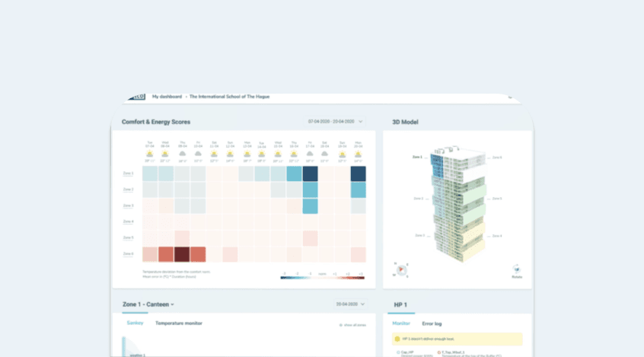This screenshot has width=644, height=357.
Task: Expand the Zone 1 - Canteen dropdown
Action: [x=148, y=304]
